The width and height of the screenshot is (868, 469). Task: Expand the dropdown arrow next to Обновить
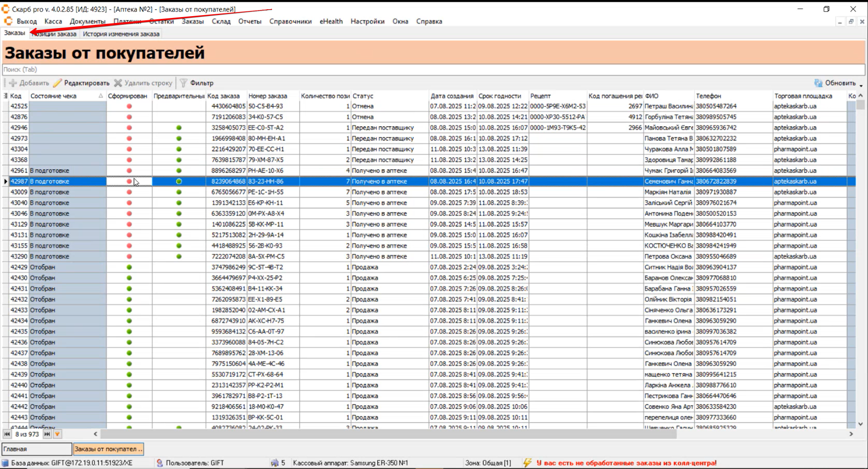point(861,85)
